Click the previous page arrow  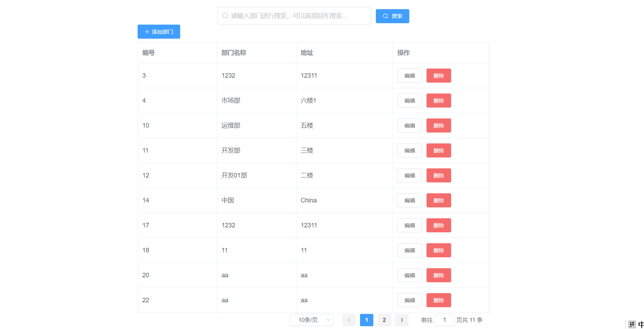click(349, 320)
